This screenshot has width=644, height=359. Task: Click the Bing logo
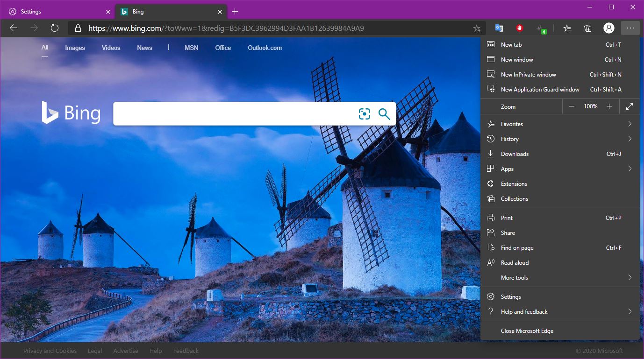(x=71, y=113)
